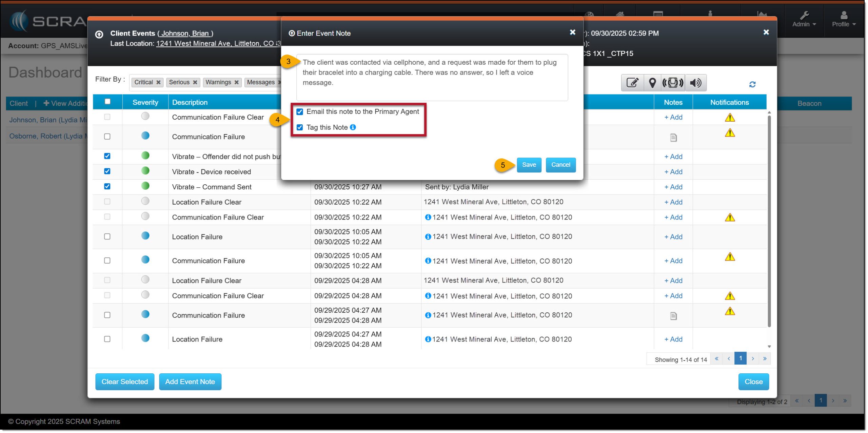868x433 pixels.
Task: Go to next page of events
Action: [753, 359]
